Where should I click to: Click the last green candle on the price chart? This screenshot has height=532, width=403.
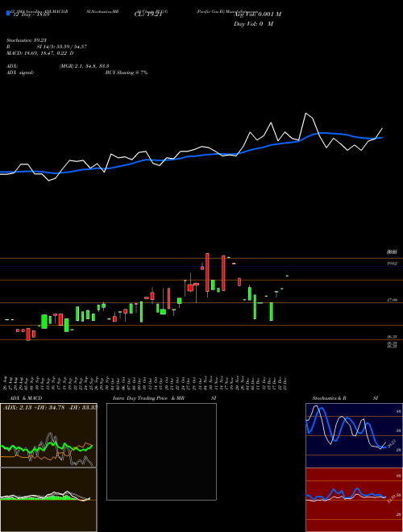(287, 276)
